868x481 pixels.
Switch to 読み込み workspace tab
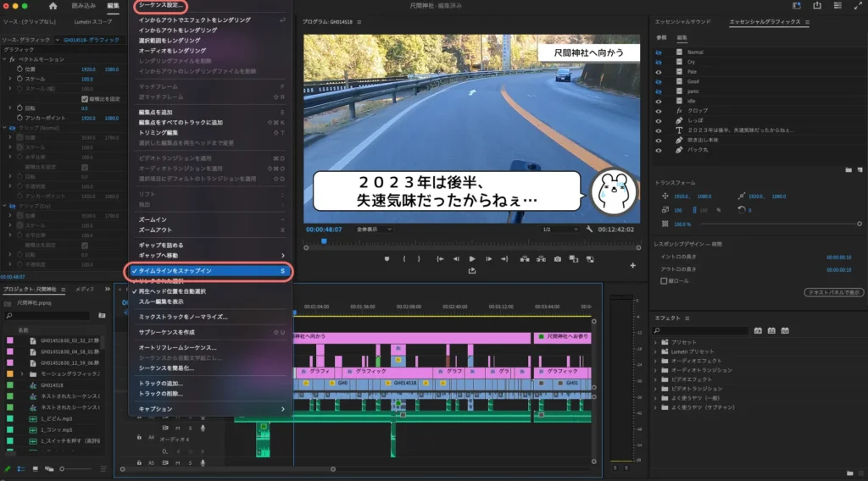pos(84,6)
